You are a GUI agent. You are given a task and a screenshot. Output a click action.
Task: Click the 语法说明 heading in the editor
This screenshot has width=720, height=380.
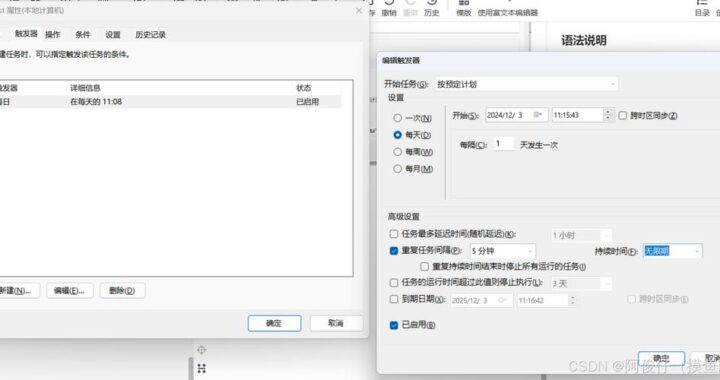tap(584, 40)
